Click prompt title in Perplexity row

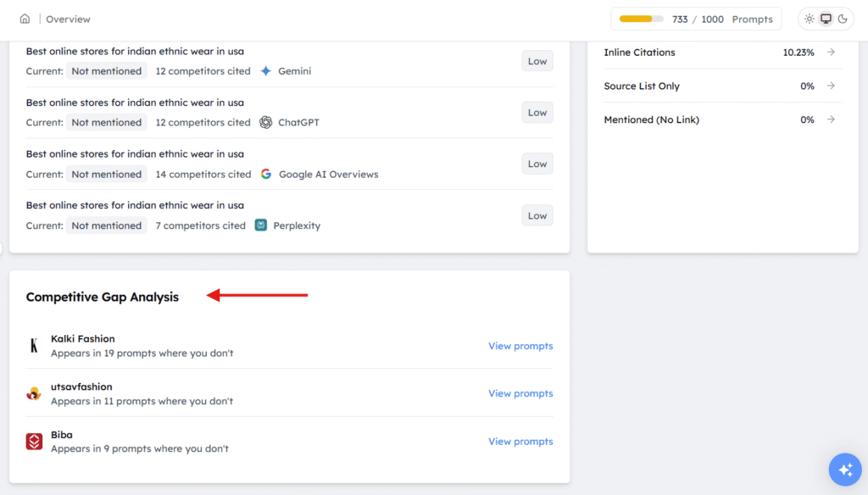pos(135,205)
